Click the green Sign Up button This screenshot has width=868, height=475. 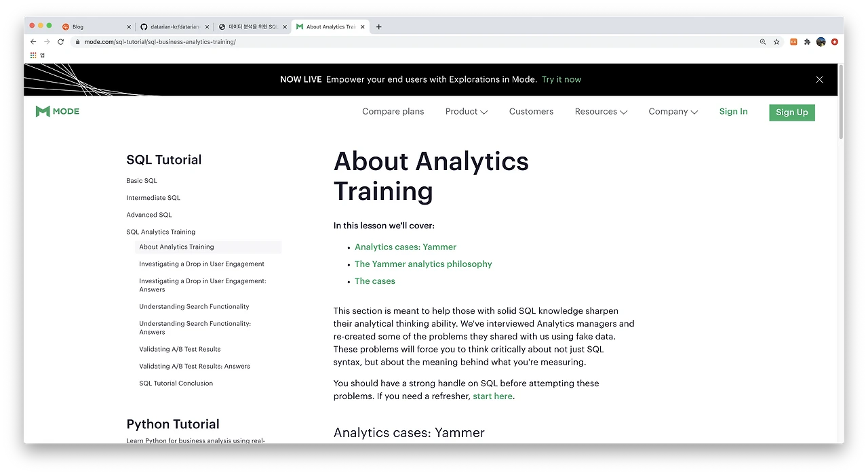[x=792, y=112]
